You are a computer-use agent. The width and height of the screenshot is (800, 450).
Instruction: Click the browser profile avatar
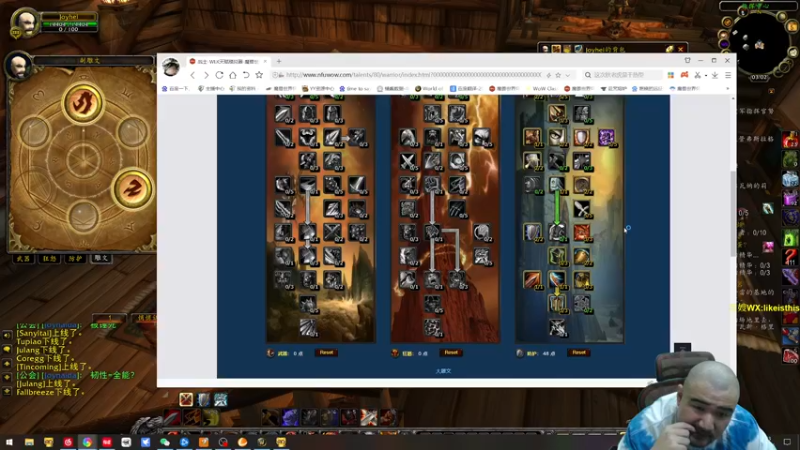tap(171, 67)
